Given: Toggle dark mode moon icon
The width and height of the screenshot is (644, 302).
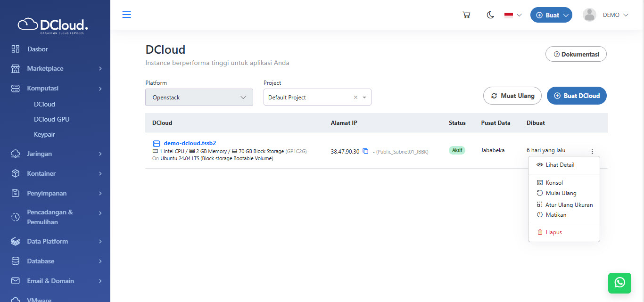Looking at the screenshot, I should pyautogui.click(x=490, y=15).
